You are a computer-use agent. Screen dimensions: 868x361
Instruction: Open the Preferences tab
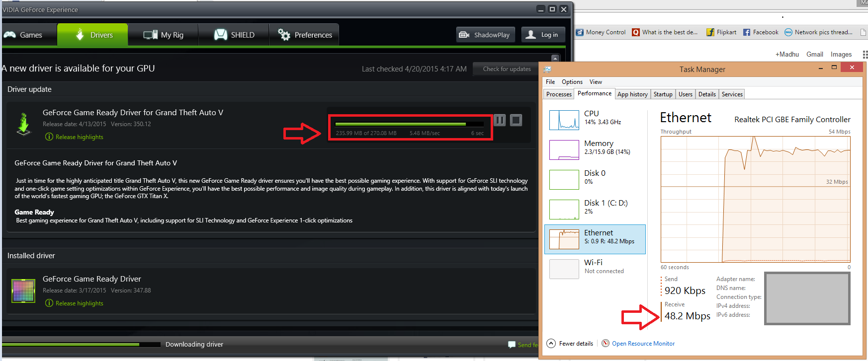tap(304, 35)
